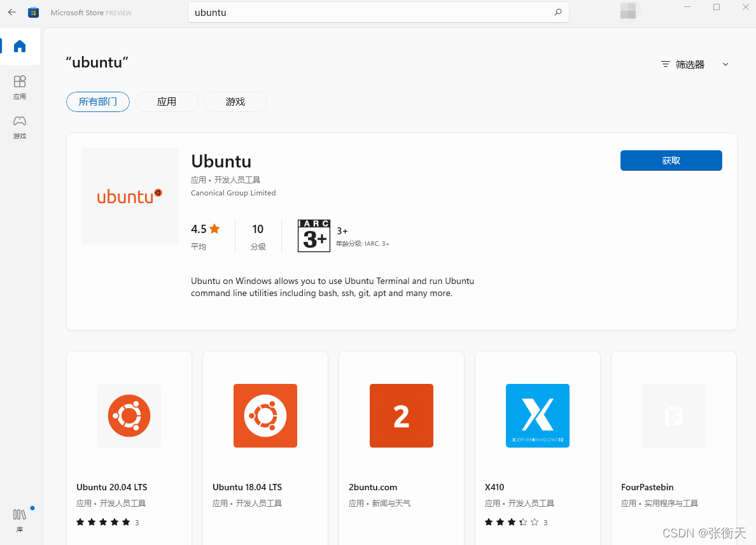
Task: Click 应用 • 新闻与天气 under 2buntu.com
Action: (380, 503)
